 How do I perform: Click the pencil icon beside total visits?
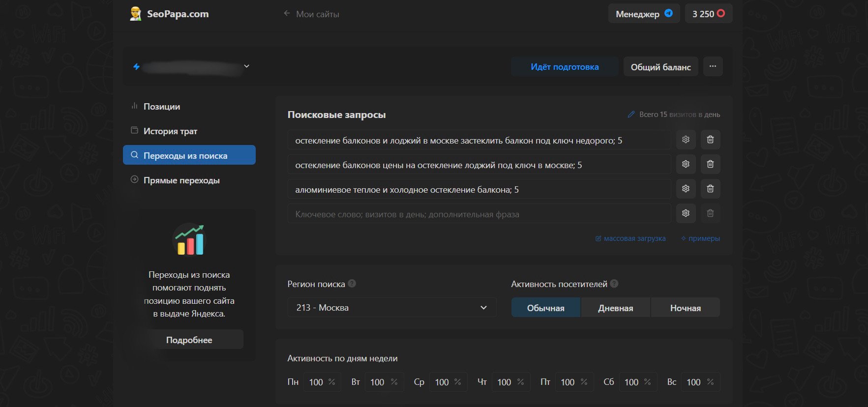631,115
